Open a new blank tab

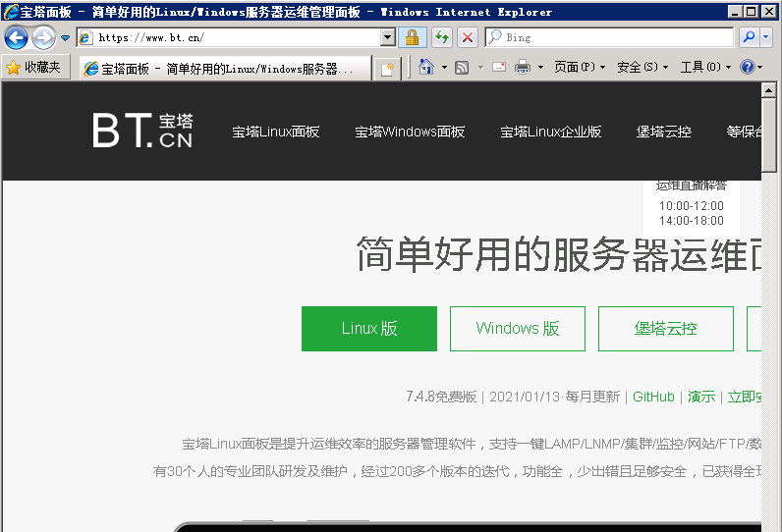coord(387,69)
